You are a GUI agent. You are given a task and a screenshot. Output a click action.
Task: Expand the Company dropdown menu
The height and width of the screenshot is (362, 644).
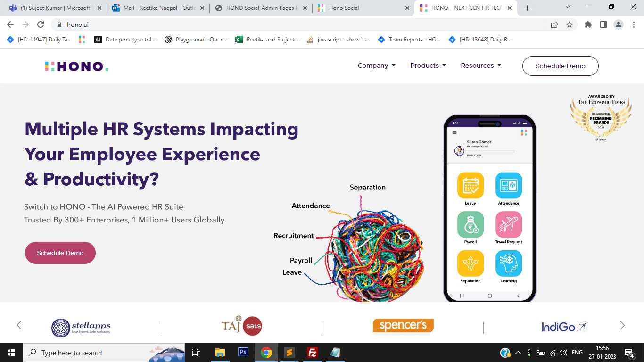coord(376,66)
